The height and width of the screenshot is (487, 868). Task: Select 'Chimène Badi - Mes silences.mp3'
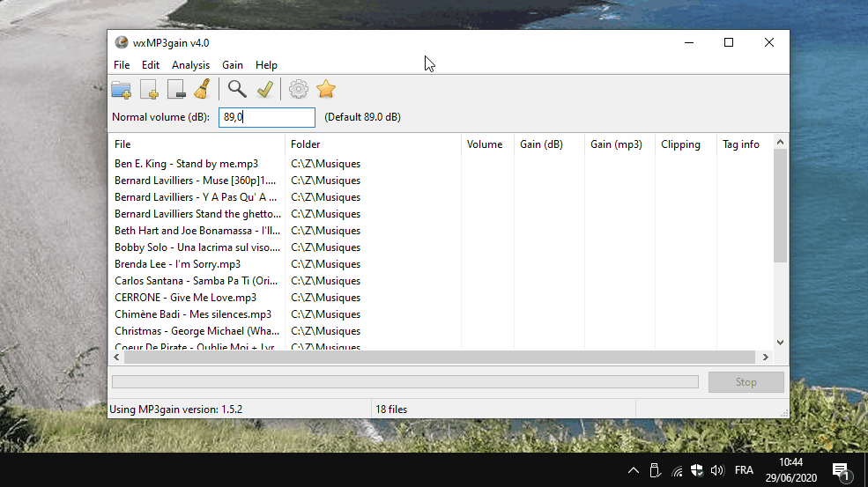pyautogui.click(x=193, y=314)
